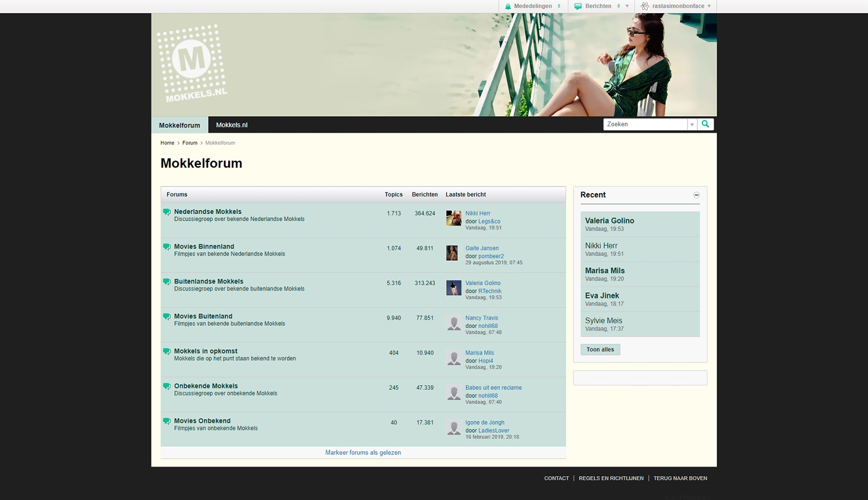Open Nikki Herr poster avatar thumbnail
Image resolution: width=868 pixels, height=500 pixels.
tap(454, 218)
